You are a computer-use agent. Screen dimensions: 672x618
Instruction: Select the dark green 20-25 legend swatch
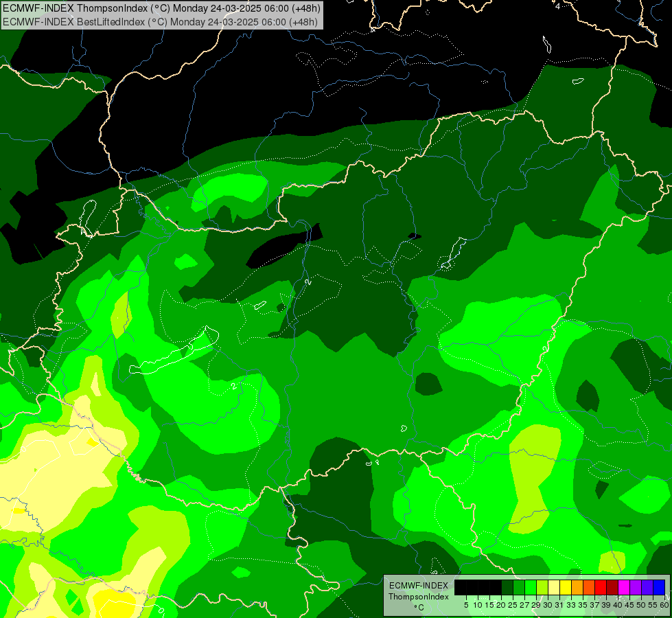click(x=507, y=587)
